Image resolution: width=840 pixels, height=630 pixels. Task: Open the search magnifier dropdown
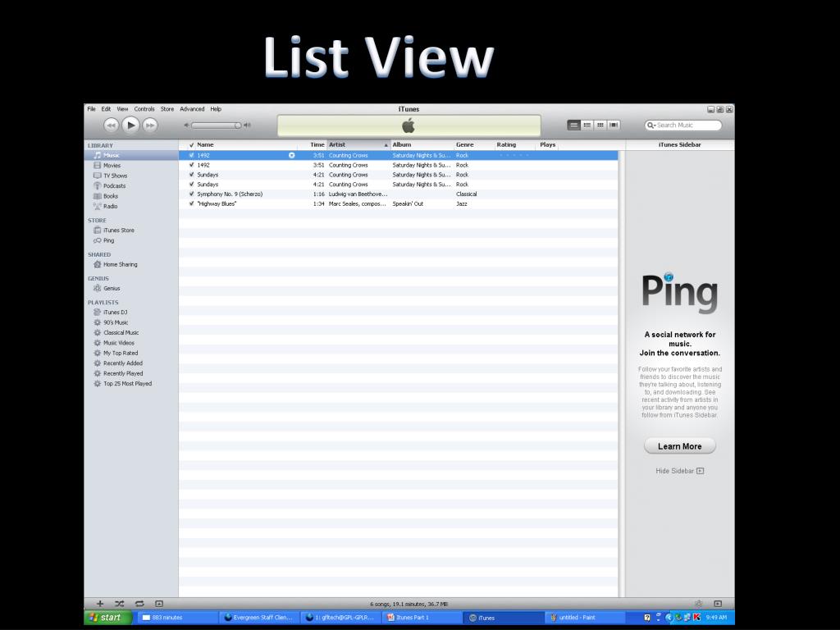[x=651, y=125]
